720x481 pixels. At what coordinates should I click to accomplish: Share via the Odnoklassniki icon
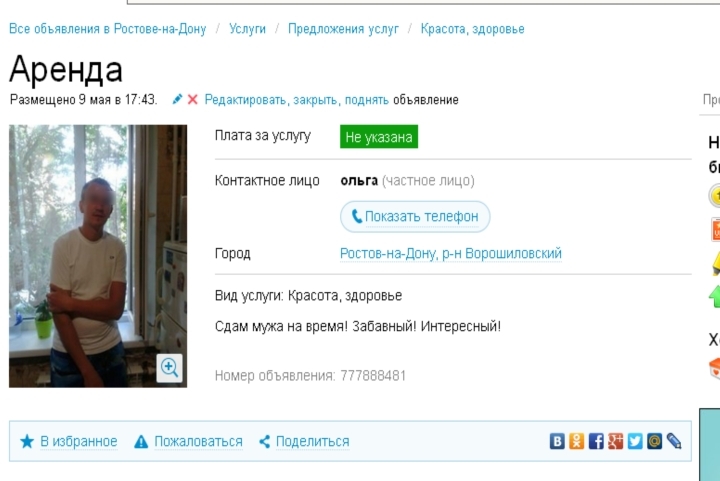pos(576,441)
